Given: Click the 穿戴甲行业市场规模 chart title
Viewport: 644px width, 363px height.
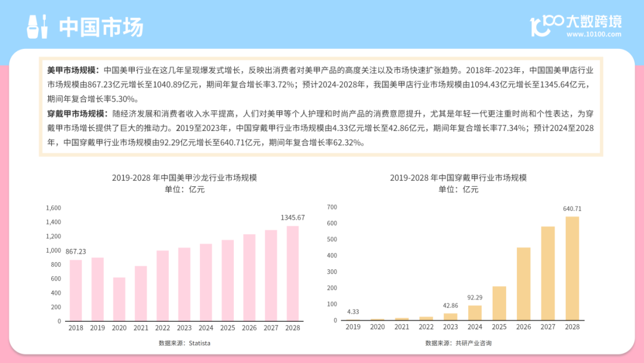Looking at the screenshot, I should [459, 177].
